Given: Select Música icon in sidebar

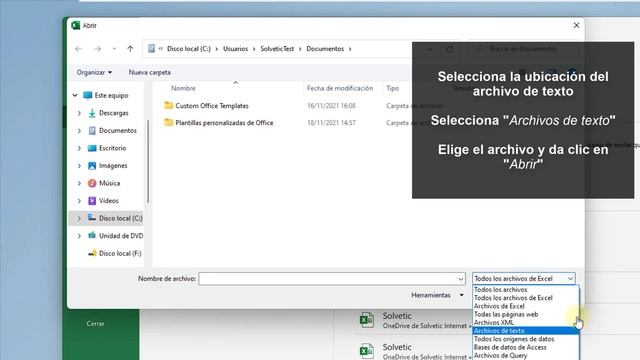Looking at the screenshot, I should point(92,183).
